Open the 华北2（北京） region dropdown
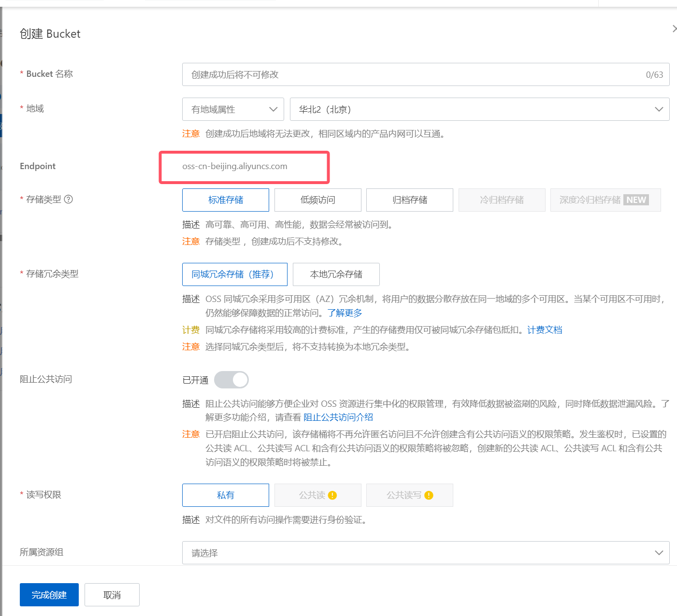 pyautogui.click(x=480, y=109)
